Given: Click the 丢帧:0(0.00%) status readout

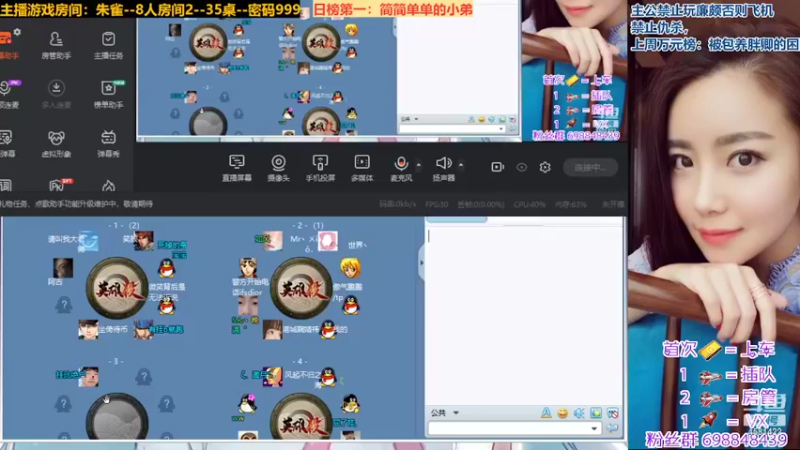Looking at the screenshot, I should tap(481, 204).
